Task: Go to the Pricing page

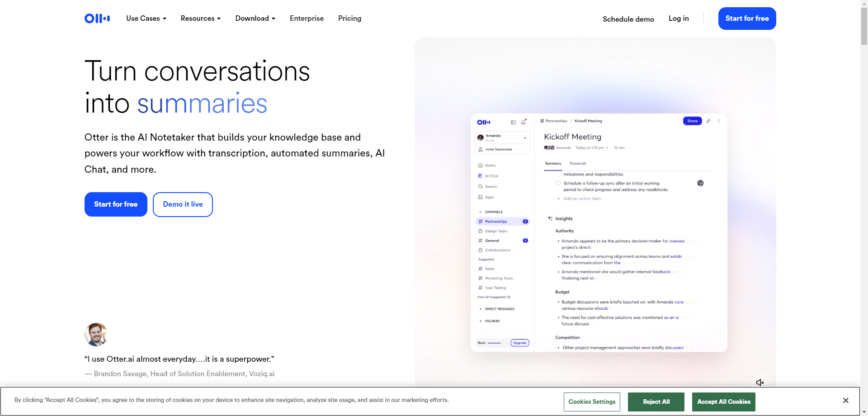Action: tap(349, 19)
